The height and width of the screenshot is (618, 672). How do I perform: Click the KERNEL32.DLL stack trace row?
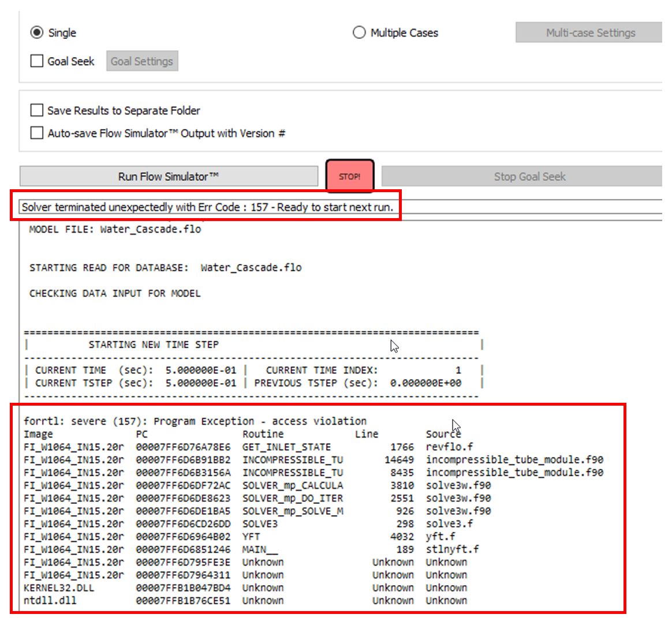59,588
